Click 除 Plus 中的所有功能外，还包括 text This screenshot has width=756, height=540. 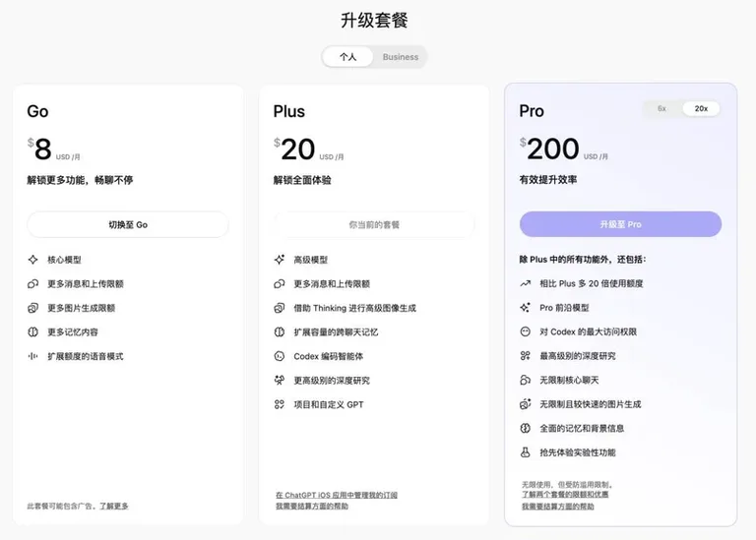583,259
